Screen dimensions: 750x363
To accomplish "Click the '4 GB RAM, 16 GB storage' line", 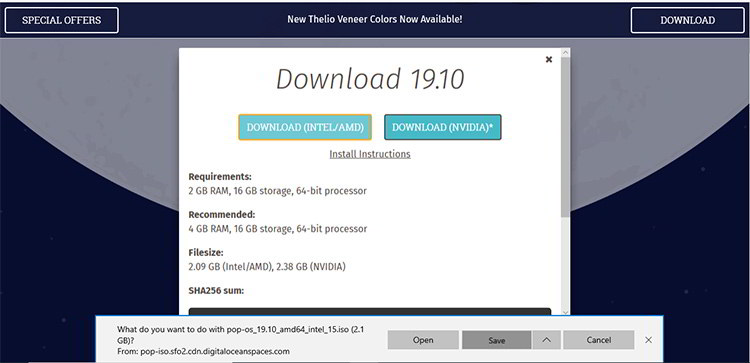I will click(x=278, y=229).
